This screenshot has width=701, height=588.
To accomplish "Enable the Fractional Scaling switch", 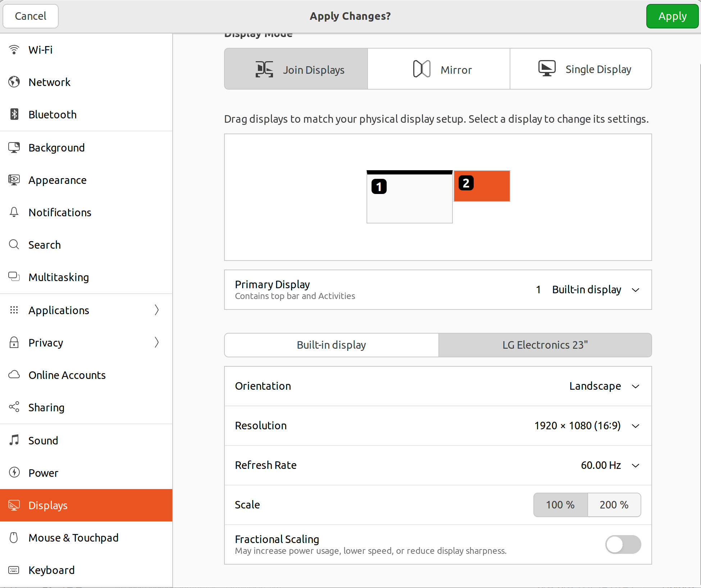I will point(623,544).
